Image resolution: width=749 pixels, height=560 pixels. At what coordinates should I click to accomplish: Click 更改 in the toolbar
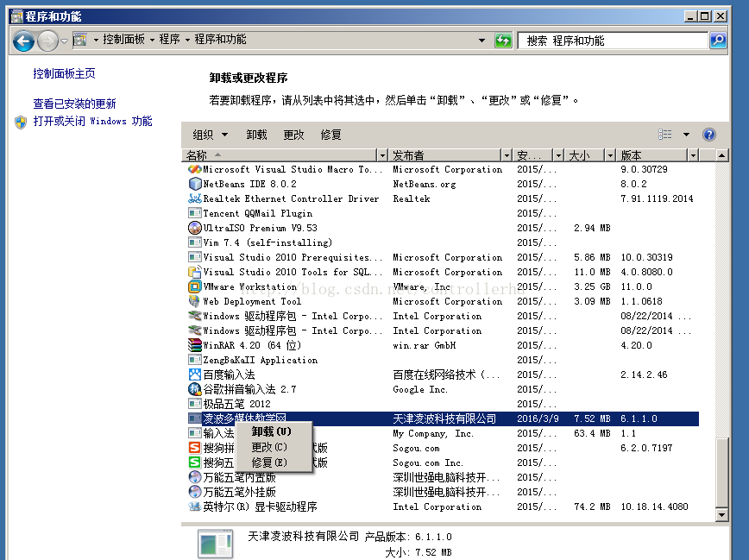tap(293, 135)
